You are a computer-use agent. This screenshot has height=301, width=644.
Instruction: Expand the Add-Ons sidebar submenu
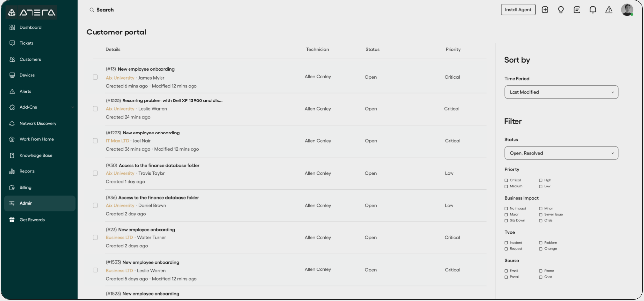[73, 107]
